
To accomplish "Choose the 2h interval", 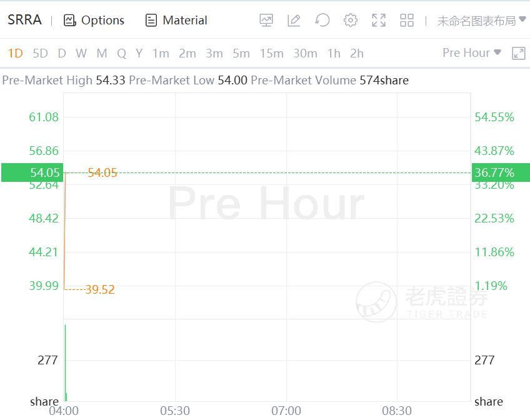I will pos(357,54).
